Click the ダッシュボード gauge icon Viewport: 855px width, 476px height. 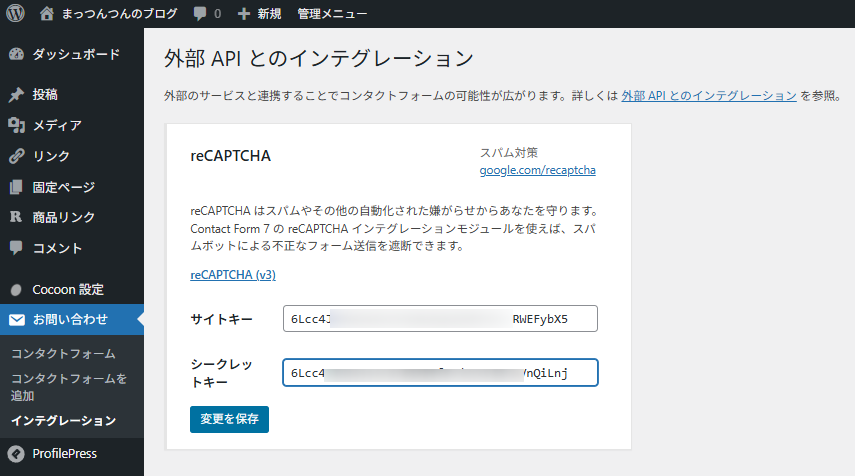[x=16, y=54]
